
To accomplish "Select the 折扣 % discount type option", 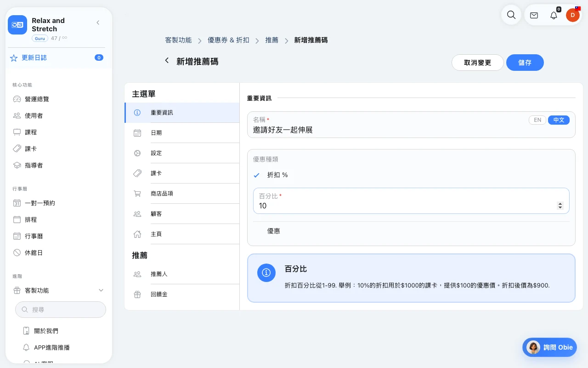I will pyautogui.click(x=277, y=175).
